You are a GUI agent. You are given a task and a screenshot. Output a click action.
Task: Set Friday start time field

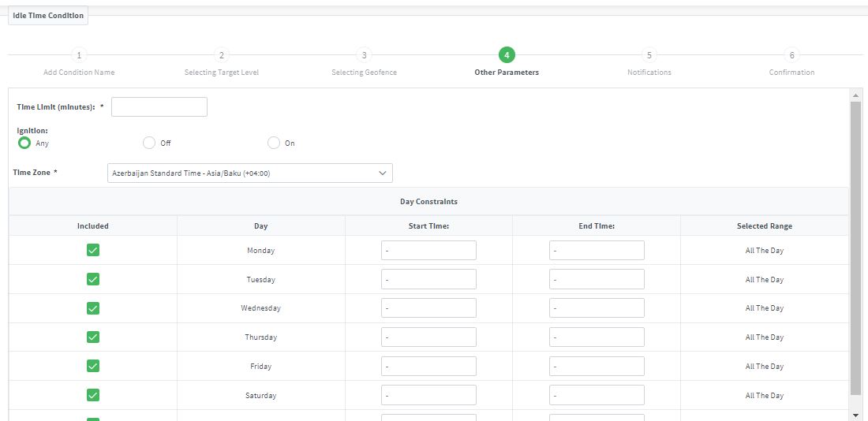pos(428,367)
